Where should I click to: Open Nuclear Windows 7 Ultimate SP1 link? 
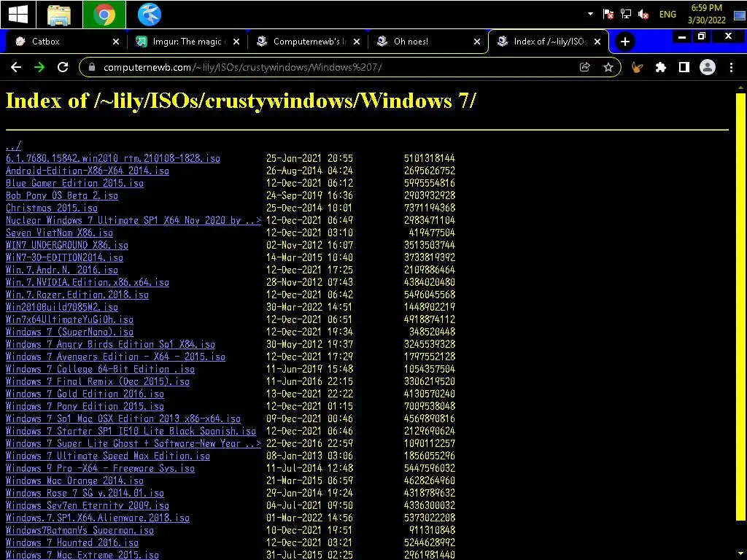click(x=133, y=220)
